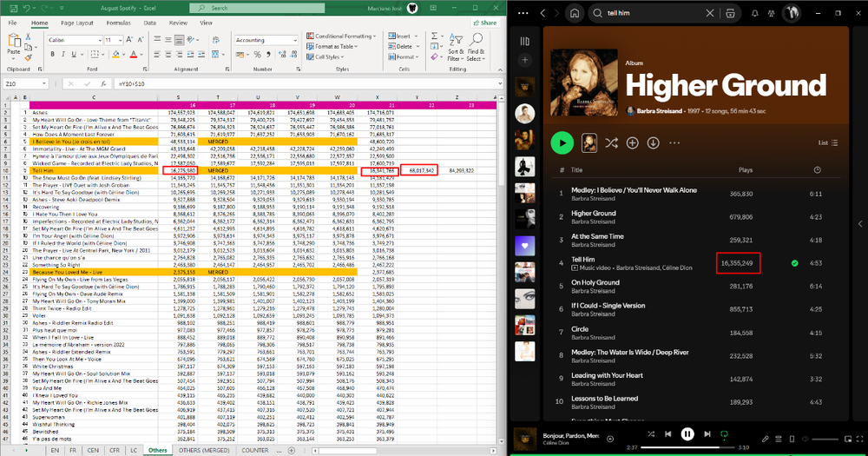Toggle album shuffle next to play button

click(x=611, y=143)
